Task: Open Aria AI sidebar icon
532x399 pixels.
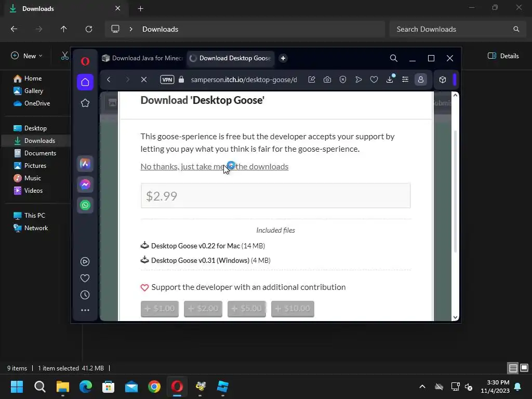Action: (x=85, y=164)
